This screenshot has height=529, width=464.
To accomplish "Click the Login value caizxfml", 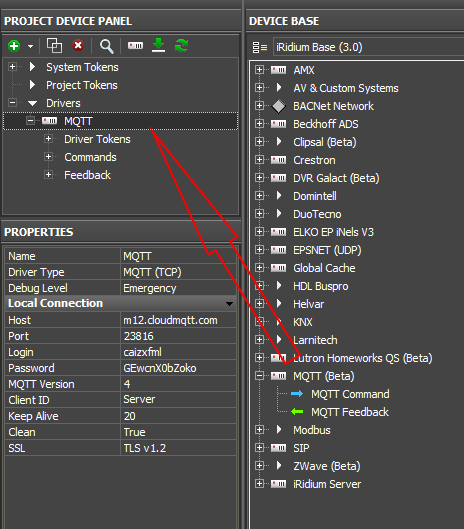I will (x=178, y=352).
